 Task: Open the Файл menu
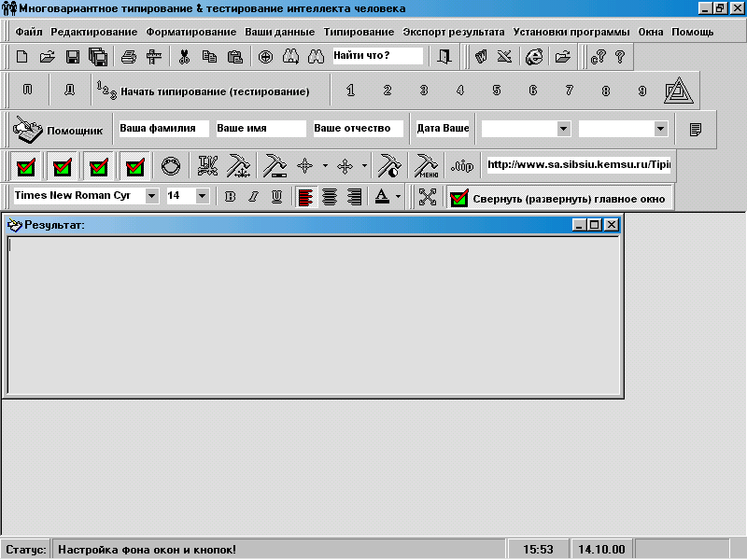click(29, 32)
